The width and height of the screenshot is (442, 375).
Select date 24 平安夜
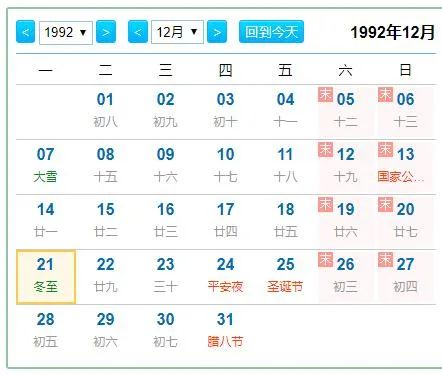tap(225, 277)
